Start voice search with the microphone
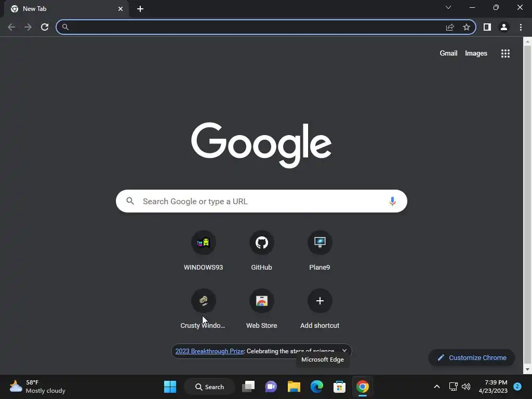 pos(392,201)
